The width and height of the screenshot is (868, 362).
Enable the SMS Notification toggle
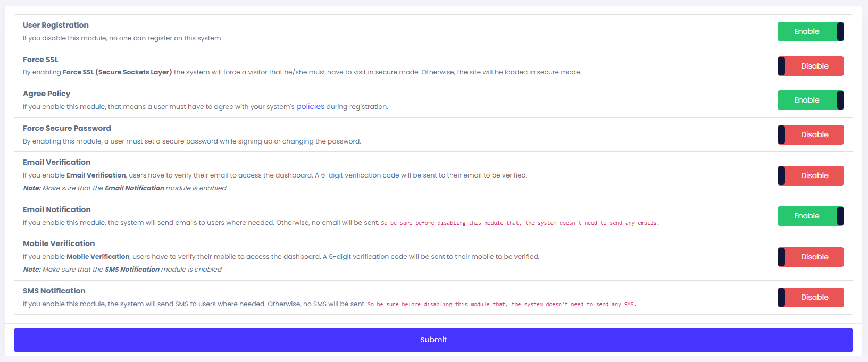811,297
